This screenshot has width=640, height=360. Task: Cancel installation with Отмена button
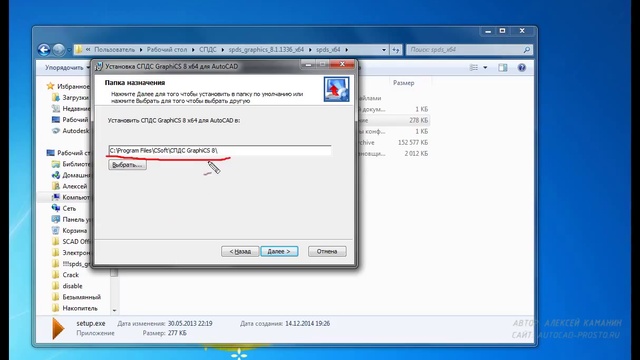pos(327,251)
